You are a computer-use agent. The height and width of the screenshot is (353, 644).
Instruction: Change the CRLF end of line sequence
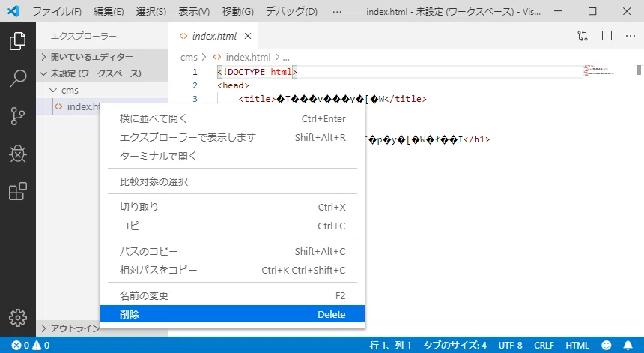tap(544, 346)
